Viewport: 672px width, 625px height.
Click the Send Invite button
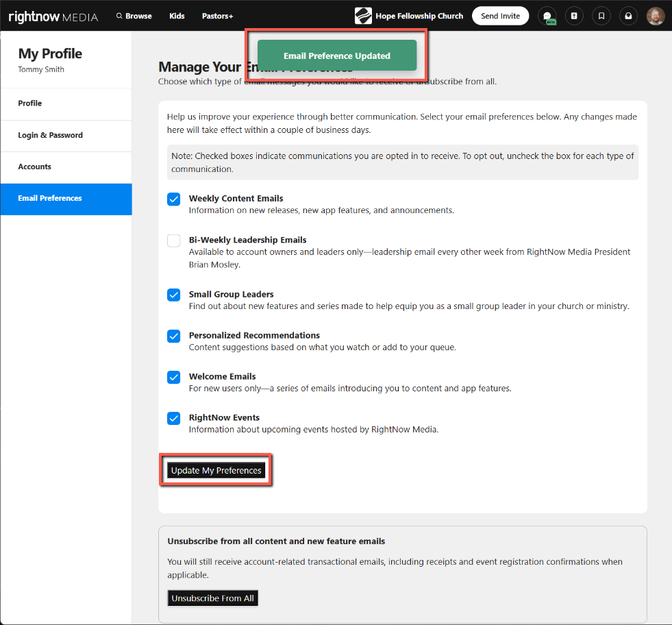pos(500,16)
